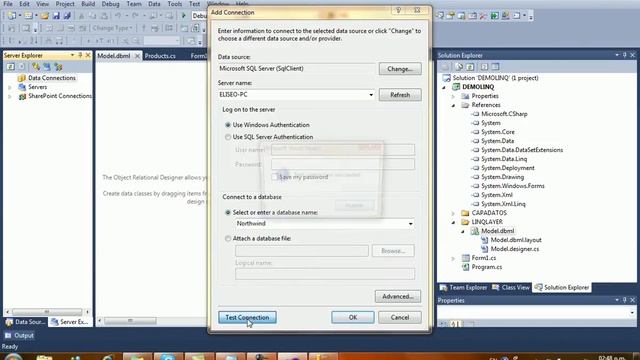Switch to the Data Sources tab

click(x=25, y=322)
